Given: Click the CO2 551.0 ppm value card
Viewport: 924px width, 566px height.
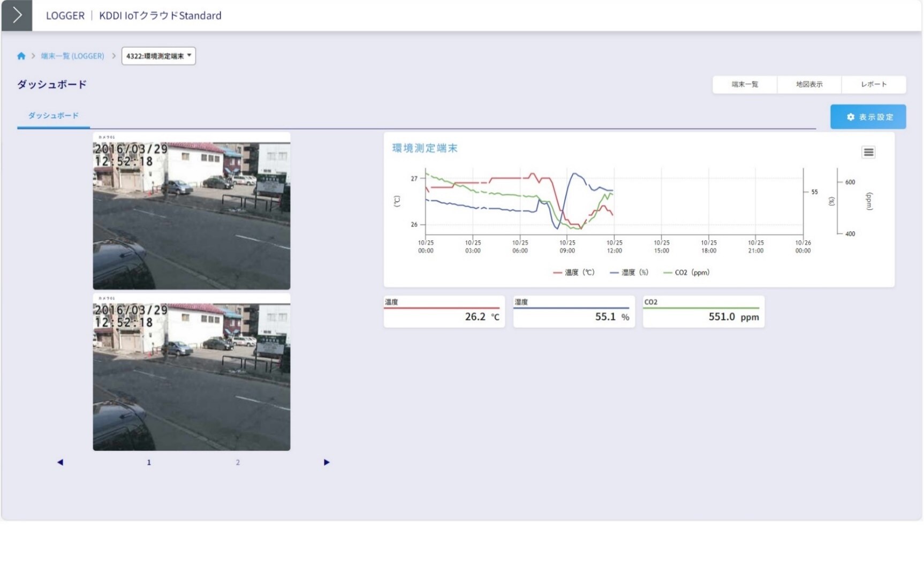Looking at the screenshot, I should pos(703,312).
